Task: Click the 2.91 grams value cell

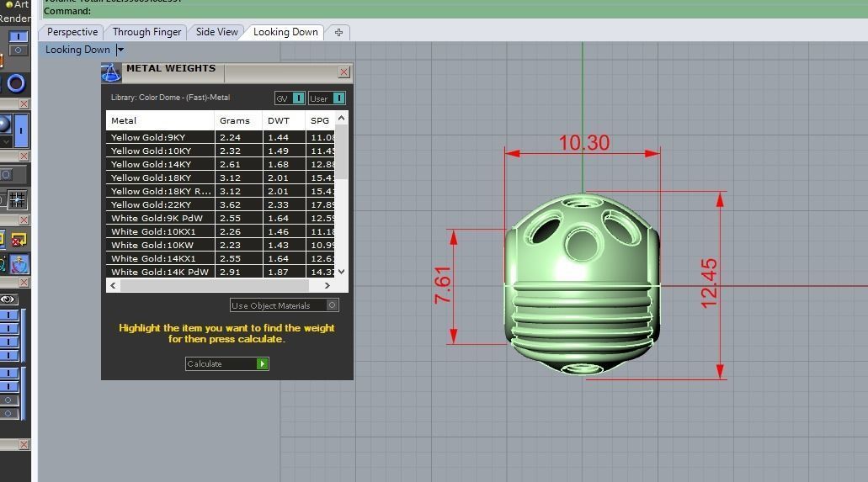Action: 238,272
